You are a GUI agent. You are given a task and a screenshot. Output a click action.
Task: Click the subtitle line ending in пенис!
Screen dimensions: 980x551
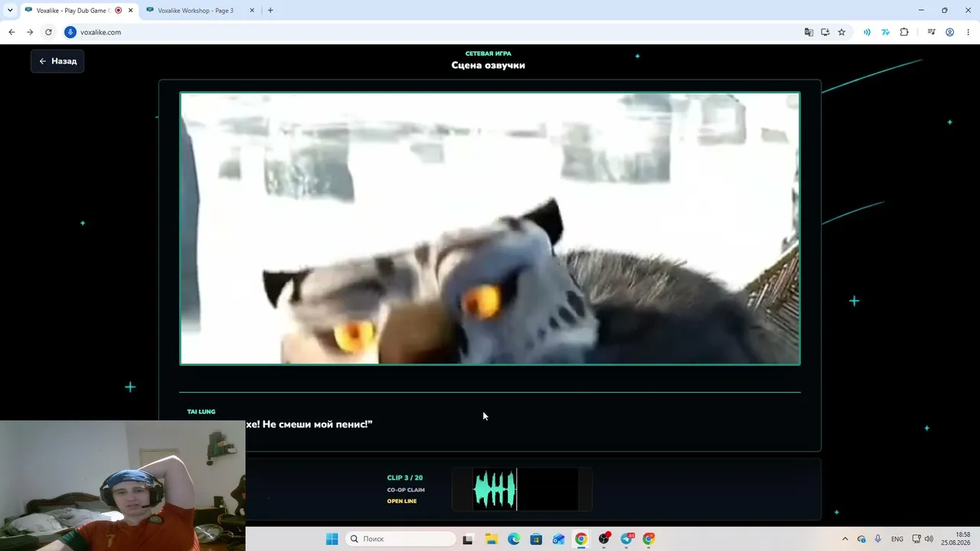click(309, 424)
